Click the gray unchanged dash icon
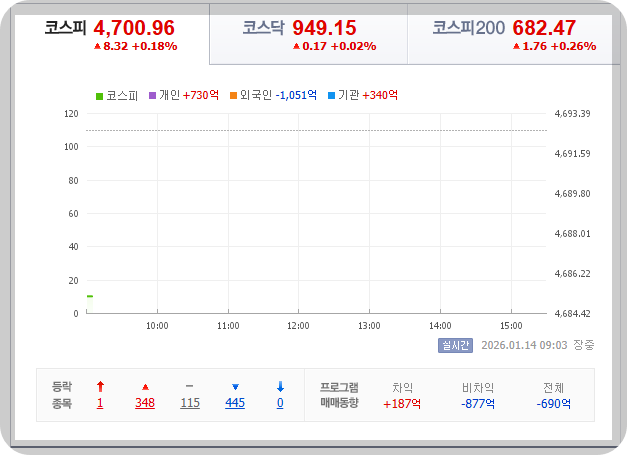 coord(190,386)
